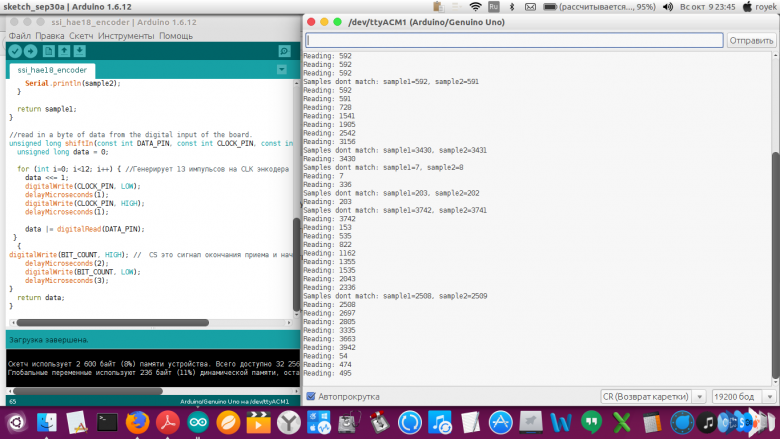Open the blue W word processor icon
This screenshot has height=439, width=780.
click(x=561, y=423)
